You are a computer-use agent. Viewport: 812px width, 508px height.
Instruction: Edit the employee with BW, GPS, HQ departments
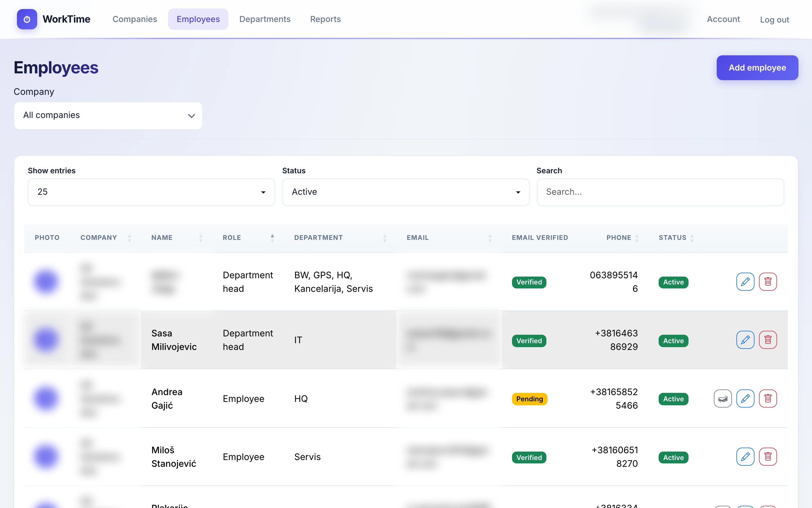coord(745,282)
